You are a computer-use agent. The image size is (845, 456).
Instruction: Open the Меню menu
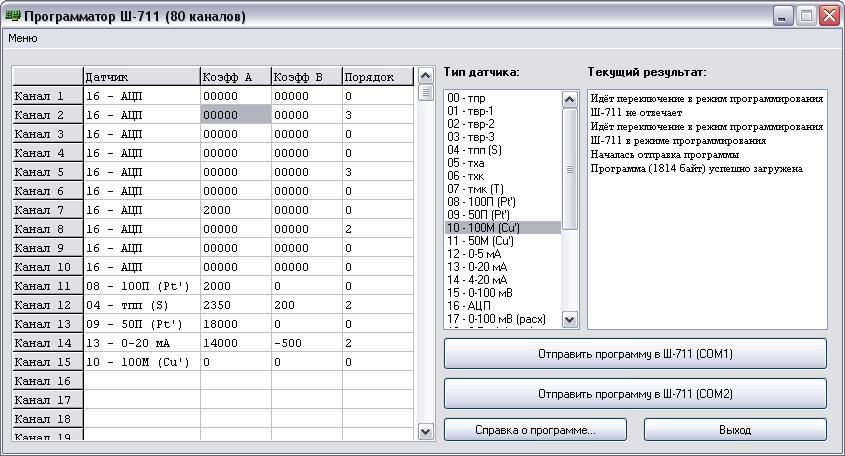23,38
